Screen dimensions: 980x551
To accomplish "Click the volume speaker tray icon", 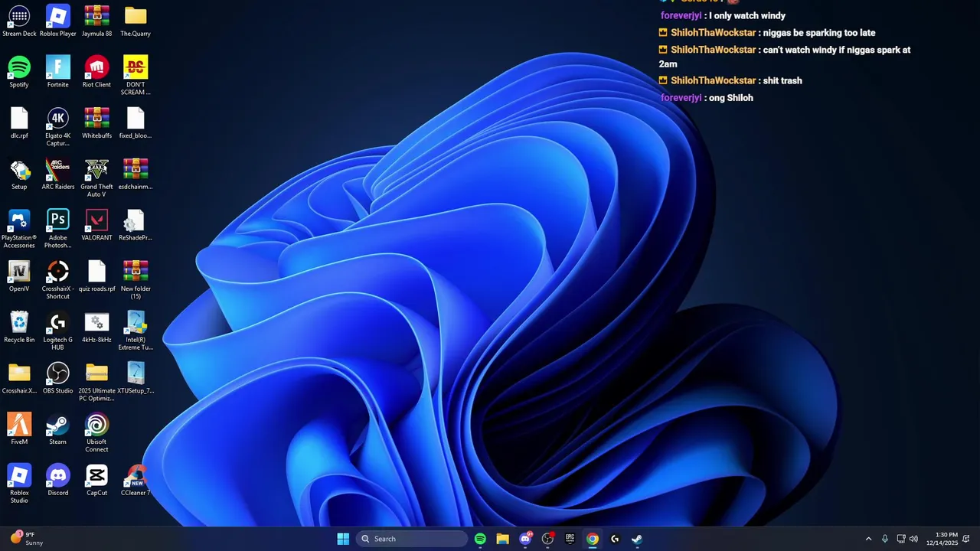I will pyautogui.click(x=913, y=539).
